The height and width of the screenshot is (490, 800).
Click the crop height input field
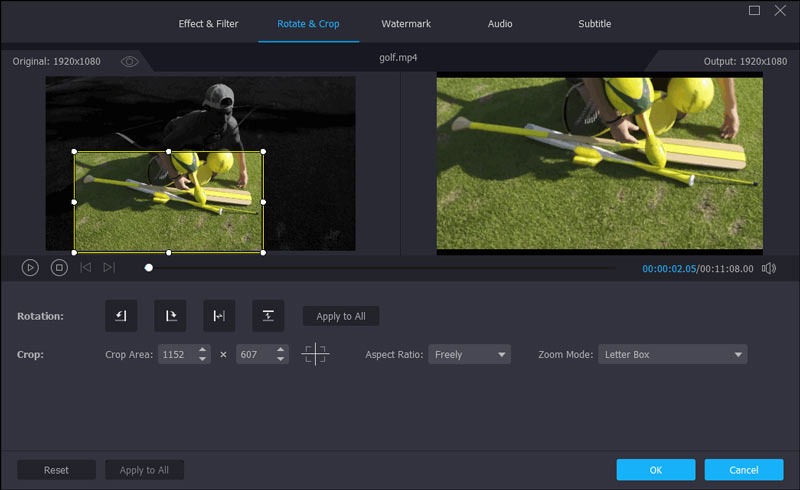[x=254, y=355]
